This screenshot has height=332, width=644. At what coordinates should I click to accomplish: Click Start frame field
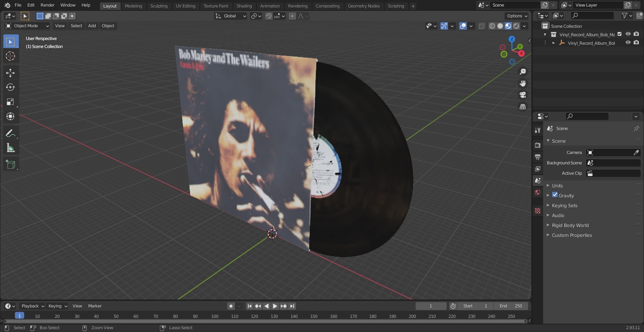coord(475,306)
